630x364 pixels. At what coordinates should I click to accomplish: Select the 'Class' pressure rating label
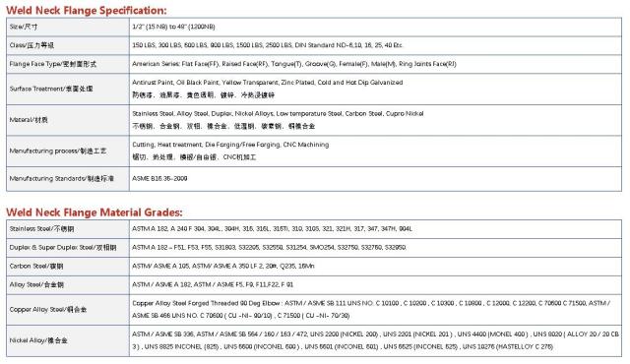point(31,45)
